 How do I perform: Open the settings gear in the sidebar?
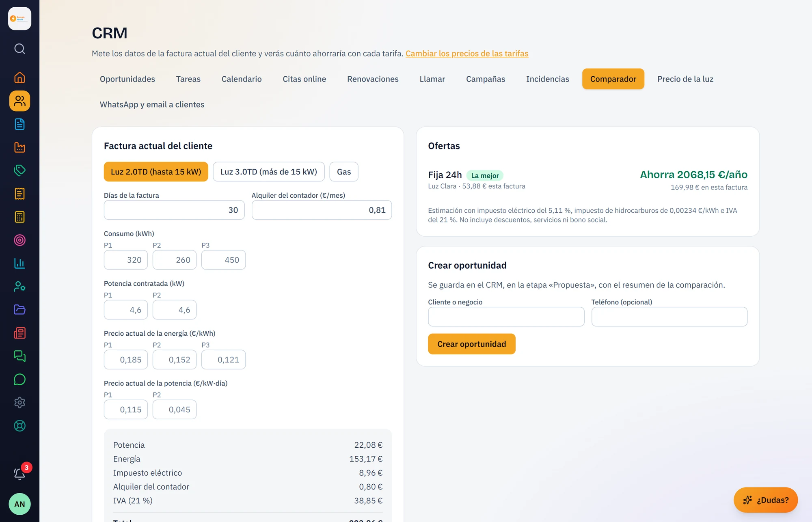pyautogui.click(x=19, y=403)
